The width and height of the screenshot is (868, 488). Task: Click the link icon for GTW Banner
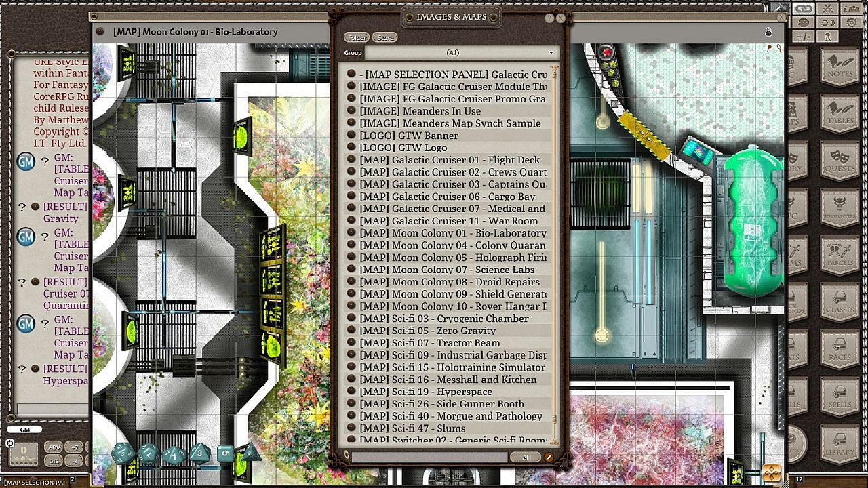(351, 136)
